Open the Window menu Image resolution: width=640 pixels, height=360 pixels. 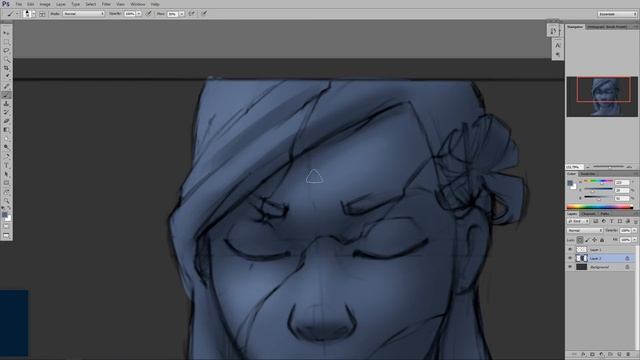[x=138, y=4]
